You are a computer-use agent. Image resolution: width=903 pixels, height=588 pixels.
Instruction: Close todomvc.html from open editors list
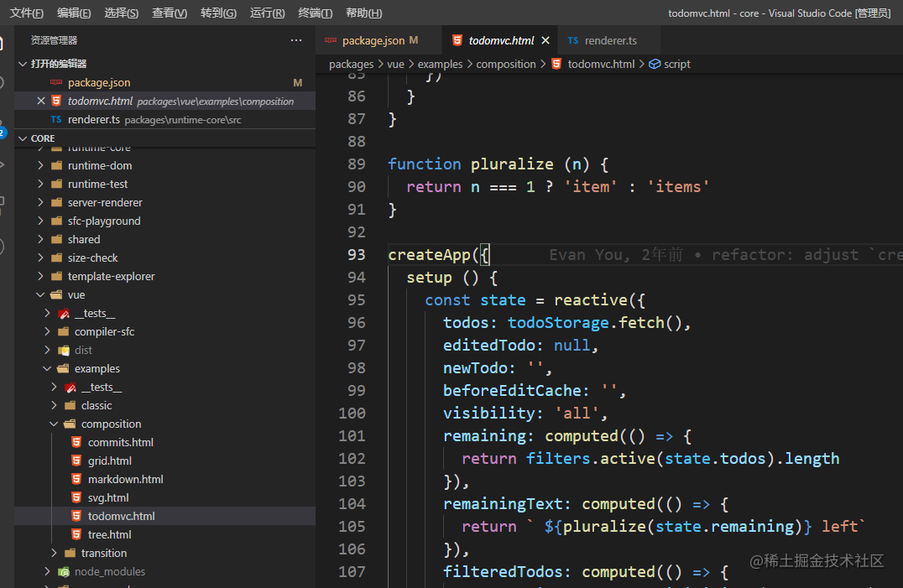[41, 101]
